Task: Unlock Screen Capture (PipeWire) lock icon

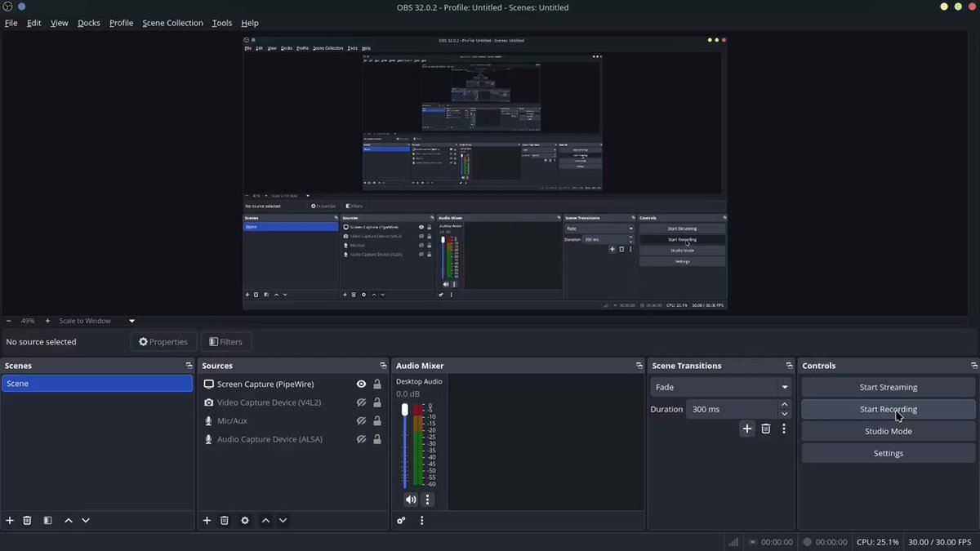Action: [377, 384]
